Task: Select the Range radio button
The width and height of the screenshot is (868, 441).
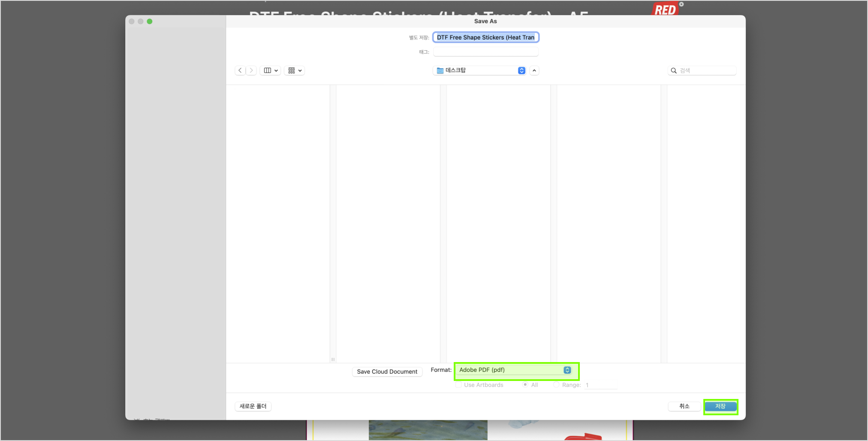Action: click(x=556, y=385)
